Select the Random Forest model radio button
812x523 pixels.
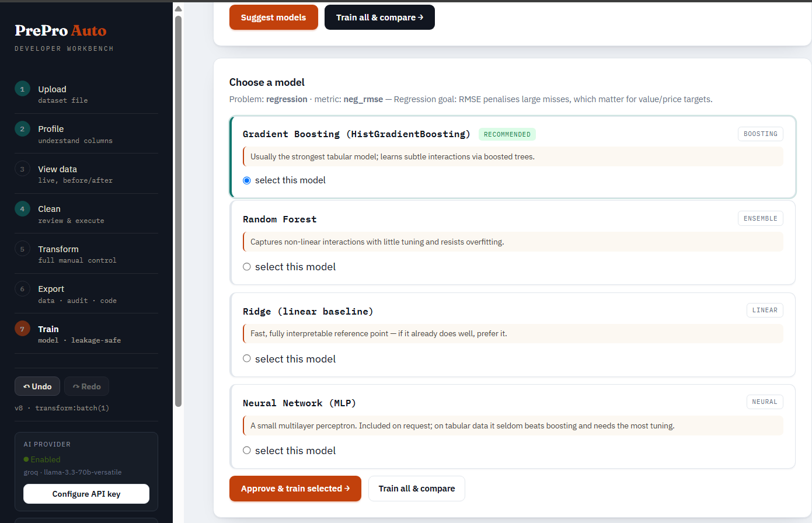(247, 267)
